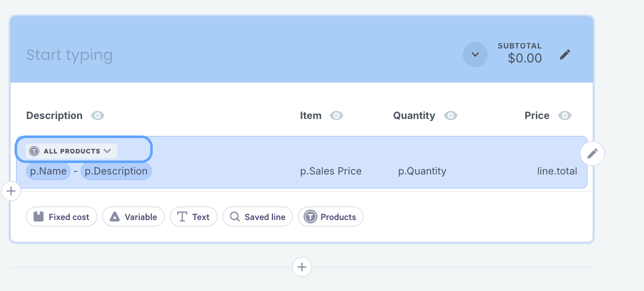
Task: Add a Products line
Action: 331,217
